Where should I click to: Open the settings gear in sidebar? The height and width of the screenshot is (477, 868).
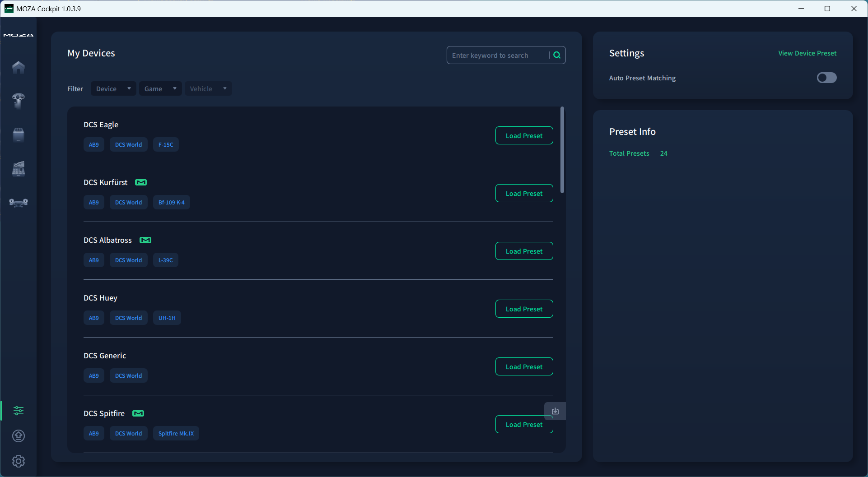[19, 461]
